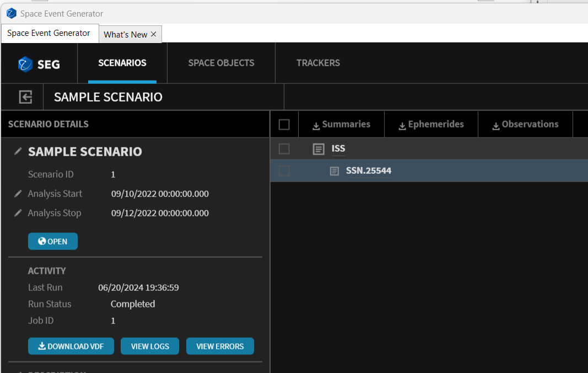Toggle the select-all checkbox in the table header

[284, 124]
